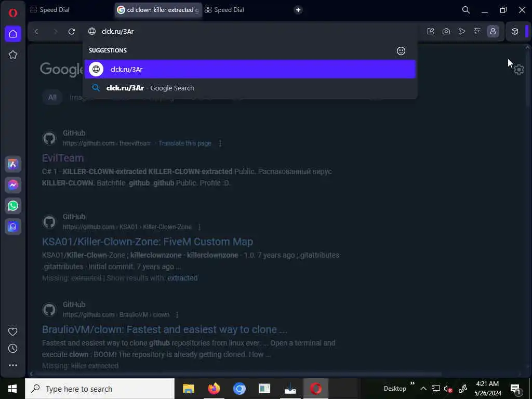
Task: Click GitHub favicon of EvilTeam result
Action: (49, 138)
